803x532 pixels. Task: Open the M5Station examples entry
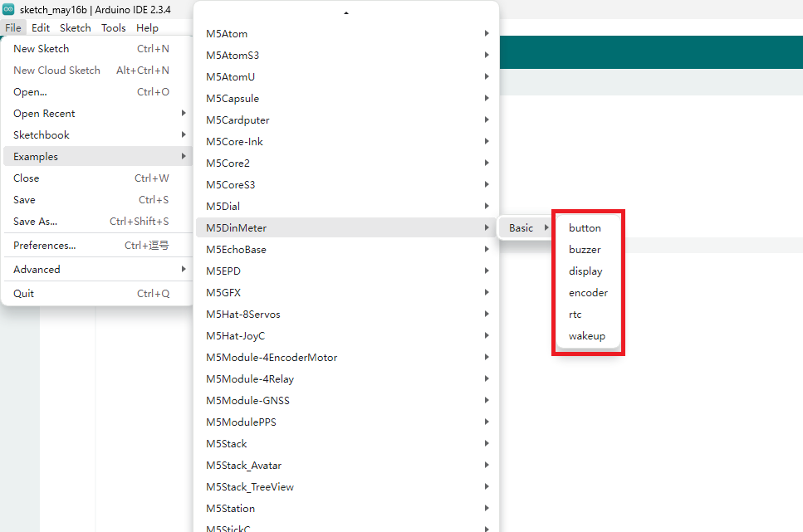pyautogui.click(x=346, y=508)
